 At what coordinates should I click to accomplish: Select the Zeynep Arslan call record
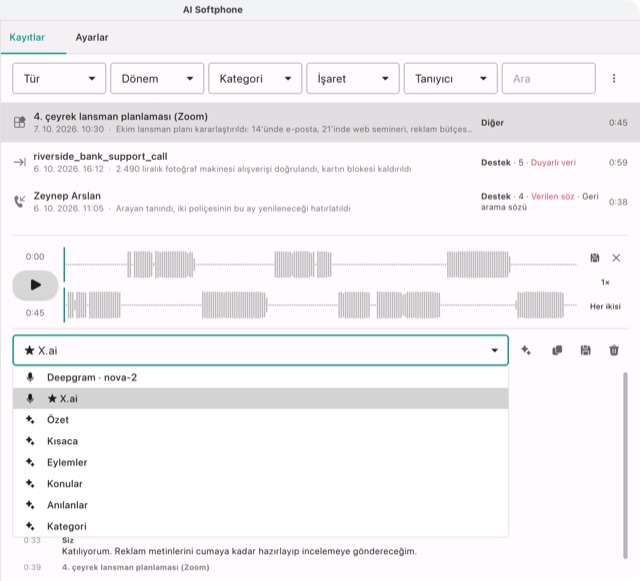[320, 202]
